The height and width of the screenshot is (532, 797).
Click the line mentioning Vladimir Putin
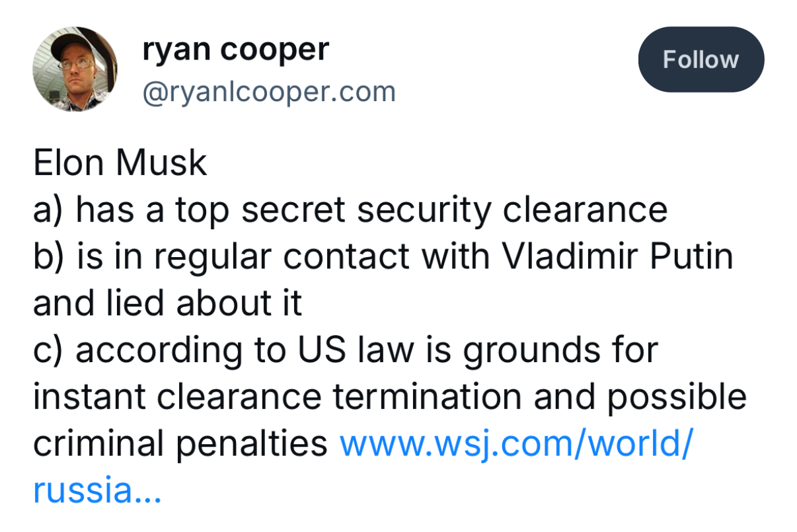pos(383,256)
